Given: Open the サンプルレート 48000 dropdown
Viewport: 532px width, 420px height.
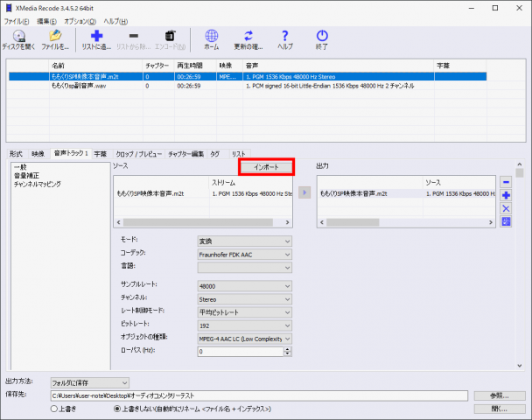Looking at the screenshot, I should click(x=244, y=286).
